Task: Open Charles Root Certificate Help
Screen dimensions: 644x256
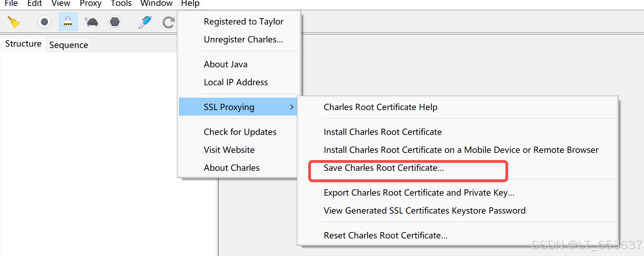Action: click(x=457, y=107)
